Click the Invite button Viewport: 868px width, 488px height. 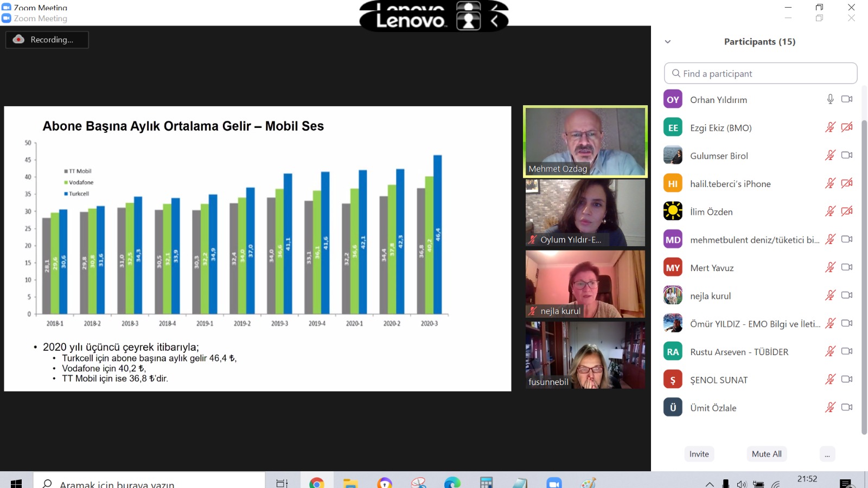coord(699,454)
